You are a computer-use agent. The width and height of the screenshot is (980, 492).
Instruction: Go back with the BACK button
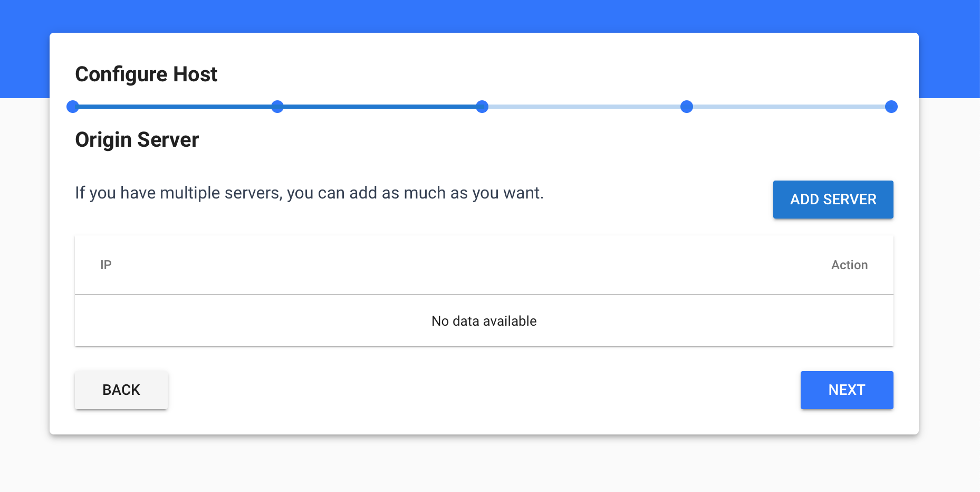[x=121, y=390]
